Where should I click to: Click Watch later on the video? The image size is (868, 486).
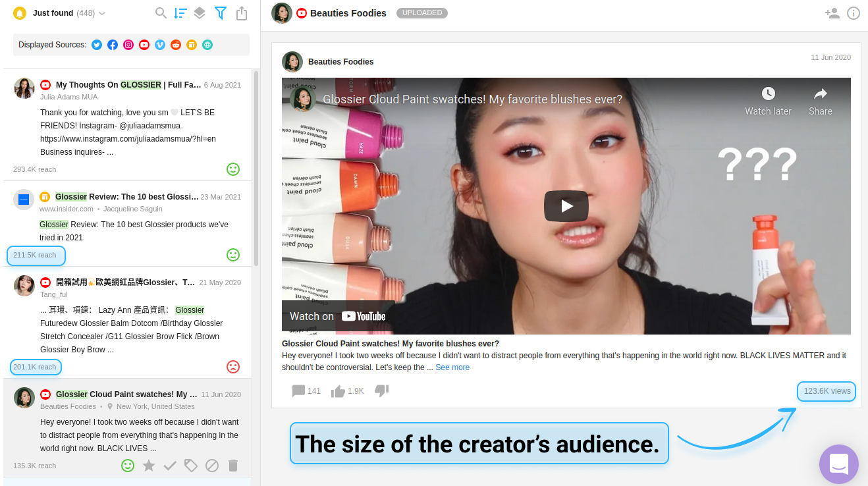pos(768,101)
